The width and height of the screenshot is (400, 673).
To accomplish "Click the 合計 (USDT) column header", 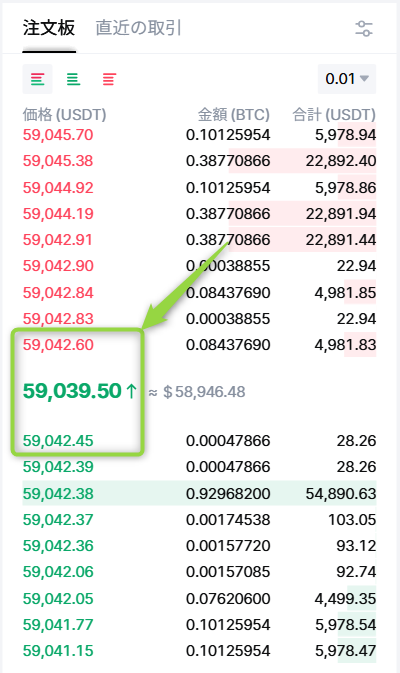I will click(x=334, y=115).
